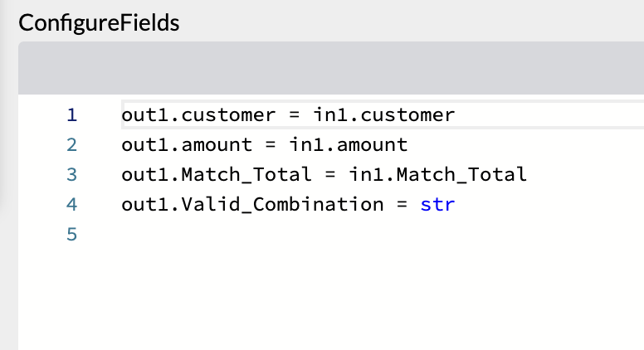Select line number 5 in the gutter
Viewport: 644px width, 350px height.
point(71,235)
